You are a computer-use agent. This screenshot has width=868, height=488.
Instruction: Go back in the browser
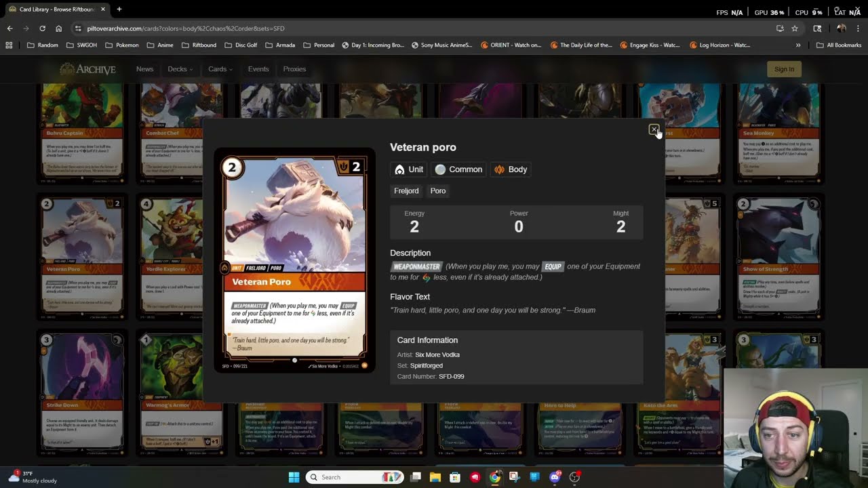point(9,28)
